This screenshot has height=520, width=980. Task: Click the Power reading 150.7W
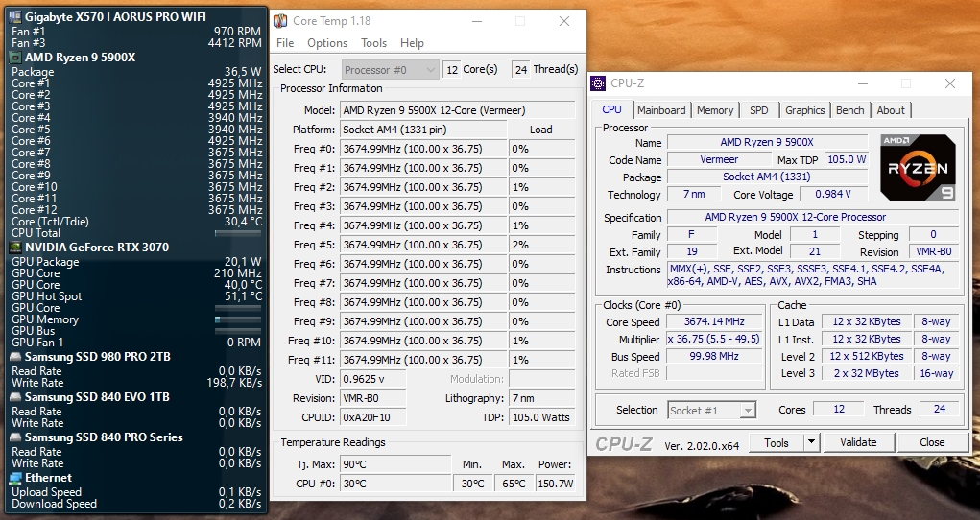pos(555,484)
